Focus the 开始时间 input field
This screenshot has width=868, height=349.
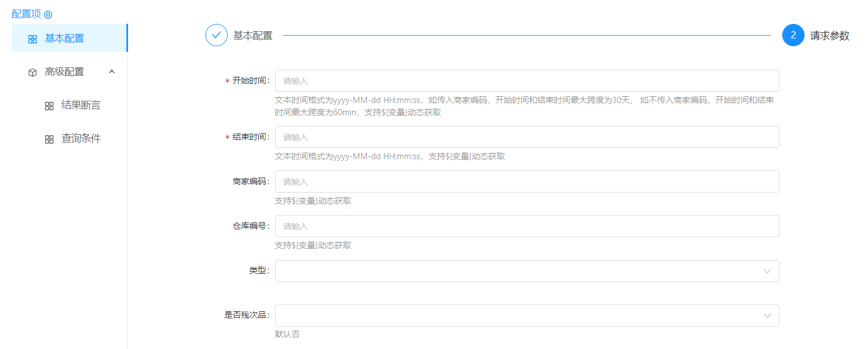[x=527, y=81]
